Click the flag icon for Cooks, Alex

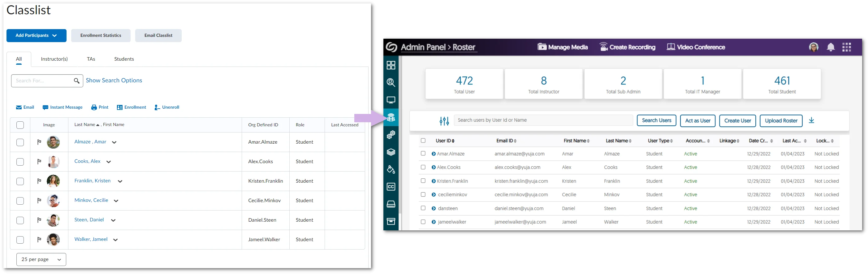click(39, 162)
